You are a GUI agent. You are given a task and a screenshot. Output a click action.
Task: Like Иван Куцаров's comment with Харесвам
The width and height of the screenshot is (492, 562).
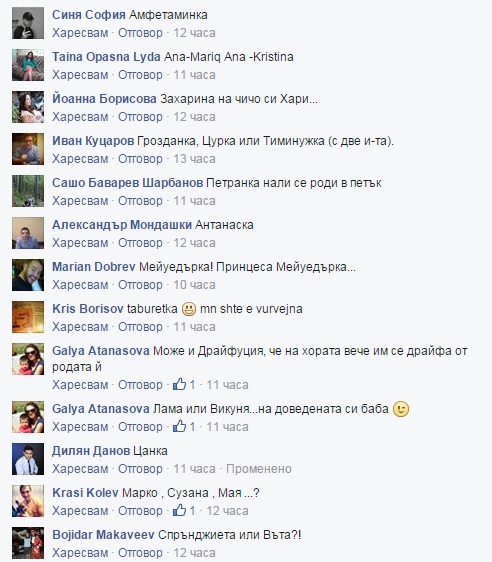[x=80, y=159]
